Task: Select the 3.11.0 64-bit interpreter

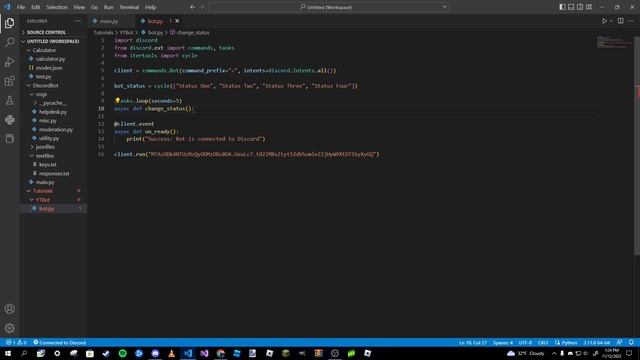Action: [x=596, y=342]
